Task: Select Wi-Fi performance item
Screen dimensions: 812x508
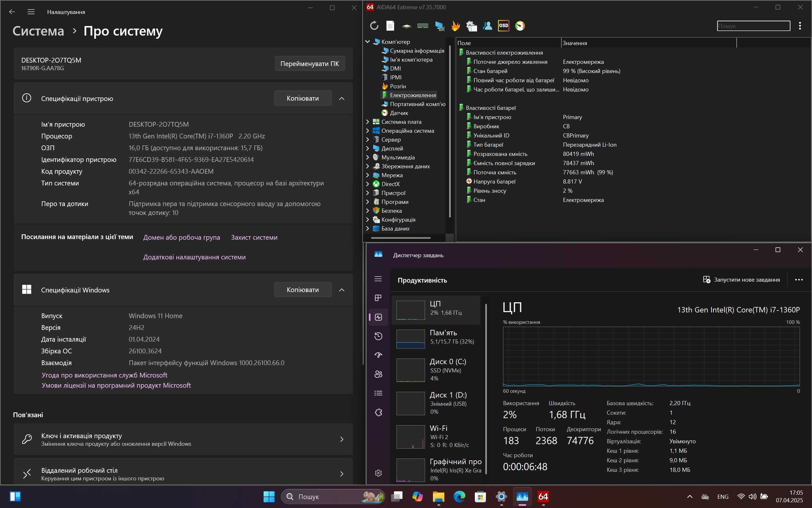Action: click(436, 436)
